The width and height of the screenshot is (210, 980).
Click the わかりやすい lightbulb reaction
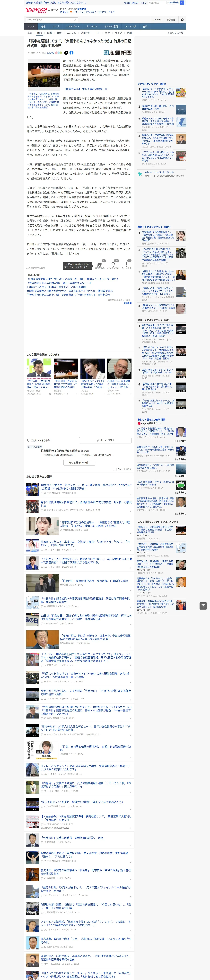pyautogui.click(x=113, y=264)
